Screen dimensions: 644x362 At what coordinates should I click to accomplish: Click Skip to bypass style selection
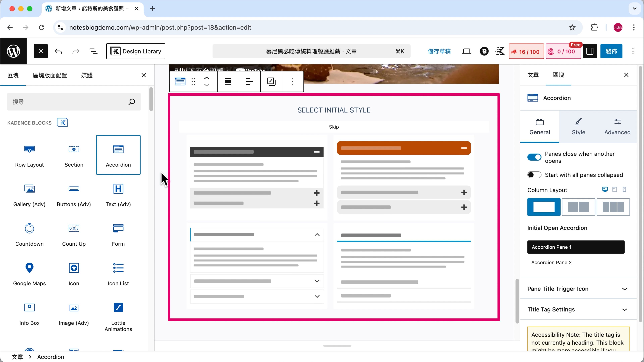click(x=334, y=127)
